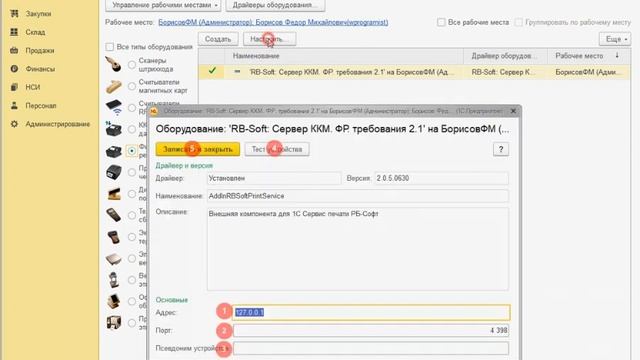Click the receipt printer icon

pyautogui.click(x=113, y=172)
